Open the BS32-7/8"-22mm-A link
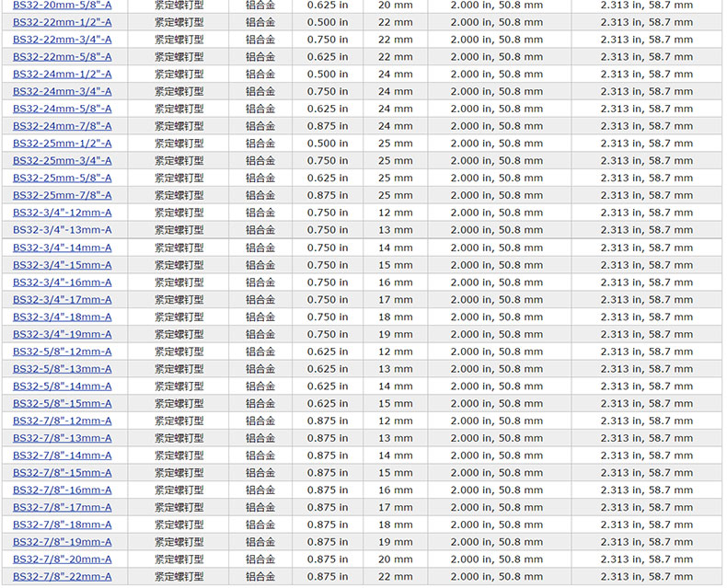This screenshot has height=588, width=727. click(63, 577)
